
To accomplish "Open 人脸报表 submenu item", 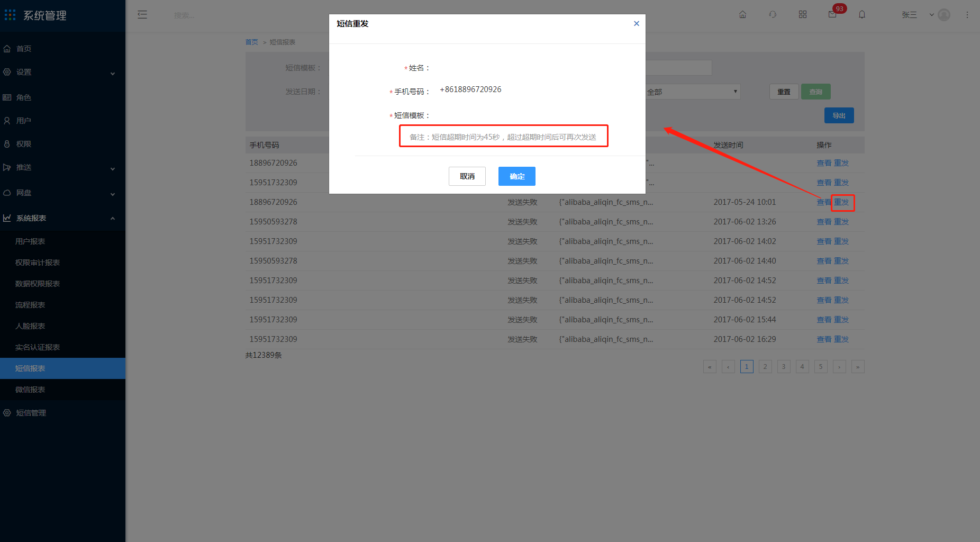I will 62,326.
